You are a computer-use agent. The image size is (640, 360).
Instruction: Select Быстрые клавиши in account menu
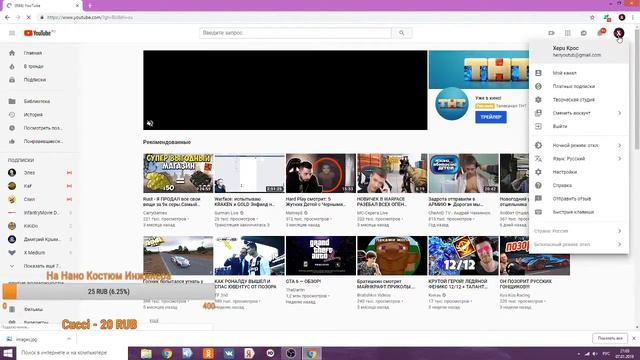pos(579,212)
